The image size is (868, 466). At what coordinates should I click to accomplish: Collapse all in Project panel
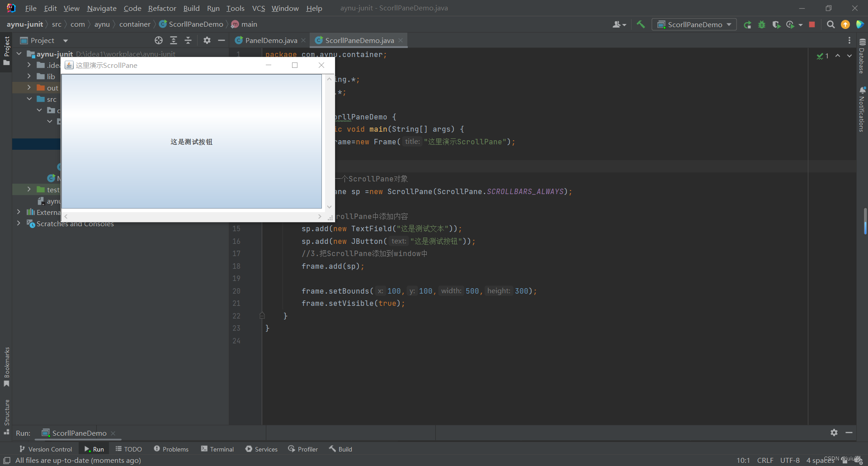[188, 40]
